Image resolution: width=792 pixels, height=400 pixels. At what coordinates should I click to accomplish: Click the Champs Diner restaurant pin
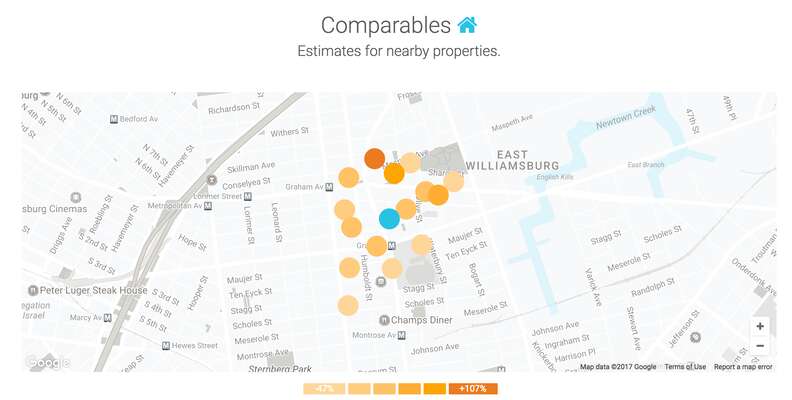384,320
